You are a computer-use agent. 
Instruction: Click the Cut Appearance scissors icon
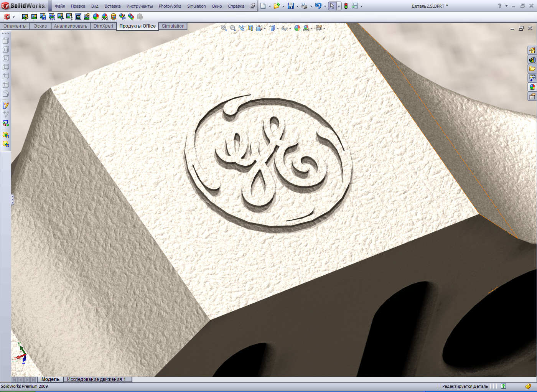pos(122,16)
